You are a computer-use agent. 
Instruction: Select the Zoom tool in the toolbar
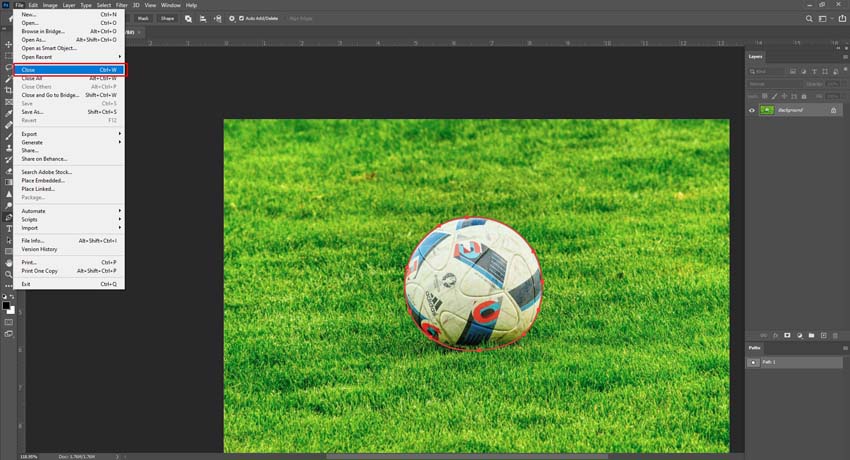click(8, 274)
